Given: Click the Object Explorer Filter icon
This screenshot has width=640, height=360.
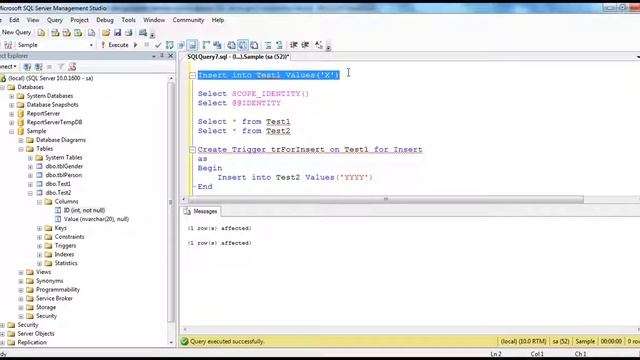Looking at the screenshot, I should coord(61,67).
